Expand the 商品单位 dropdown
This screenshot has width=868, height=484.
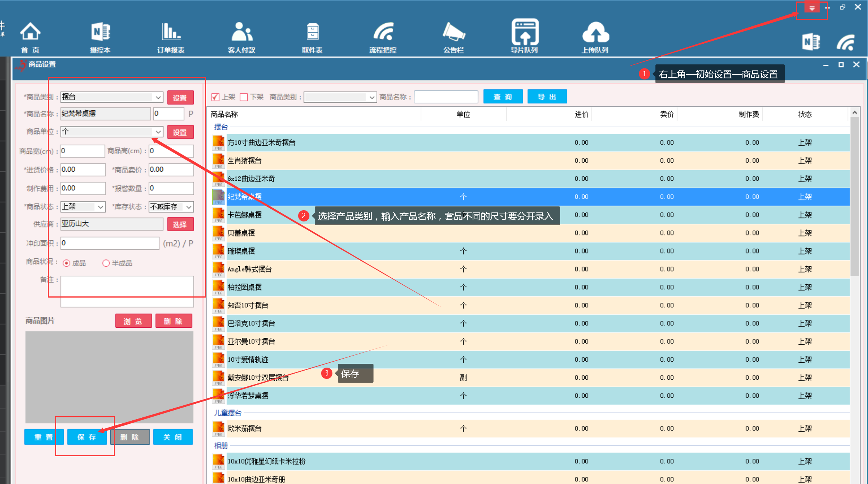click(x=158, y=132)
